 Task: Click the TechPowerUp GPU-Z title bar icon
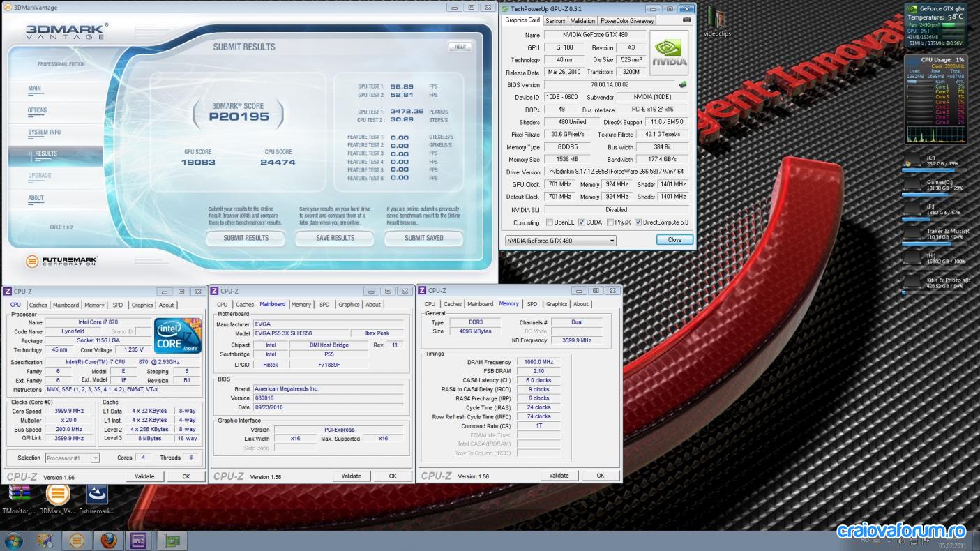tap(505, 8)
